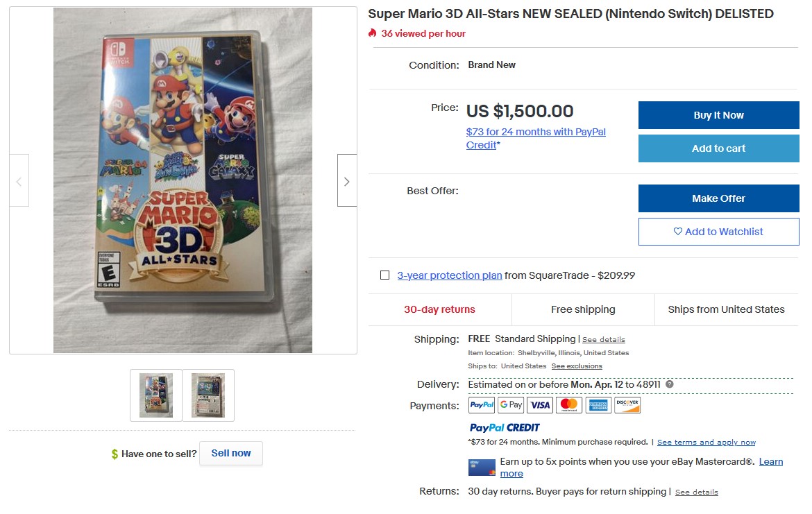This screenshot has height=514, width=812.
Task: Select the Google Pay payment icon
Action: click(x=510, y=404)
